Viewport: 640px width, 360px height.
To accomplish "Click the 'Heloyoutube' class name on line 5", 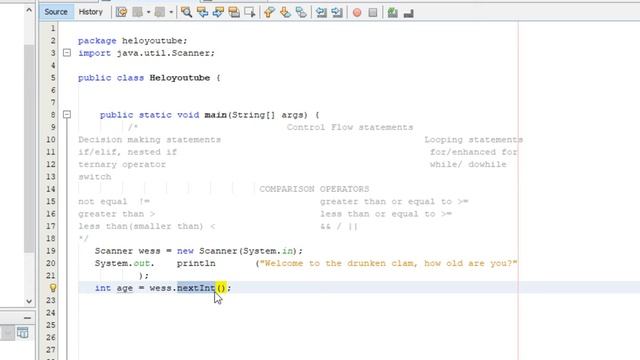I will pyautogui.click(x=180, y=78).
